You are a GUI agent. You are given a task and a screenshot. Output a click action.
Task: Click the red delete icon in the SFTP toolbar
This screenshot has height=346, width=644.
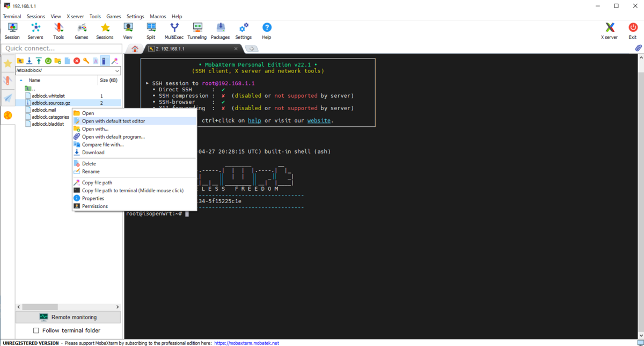click(x=77, y=61)
